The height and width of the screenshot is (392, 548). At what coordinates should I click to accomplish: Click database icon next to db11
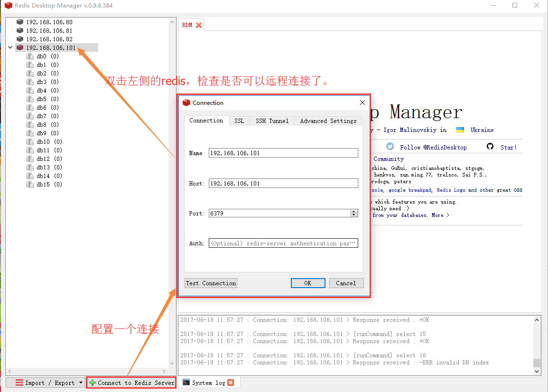click(30, 150)
